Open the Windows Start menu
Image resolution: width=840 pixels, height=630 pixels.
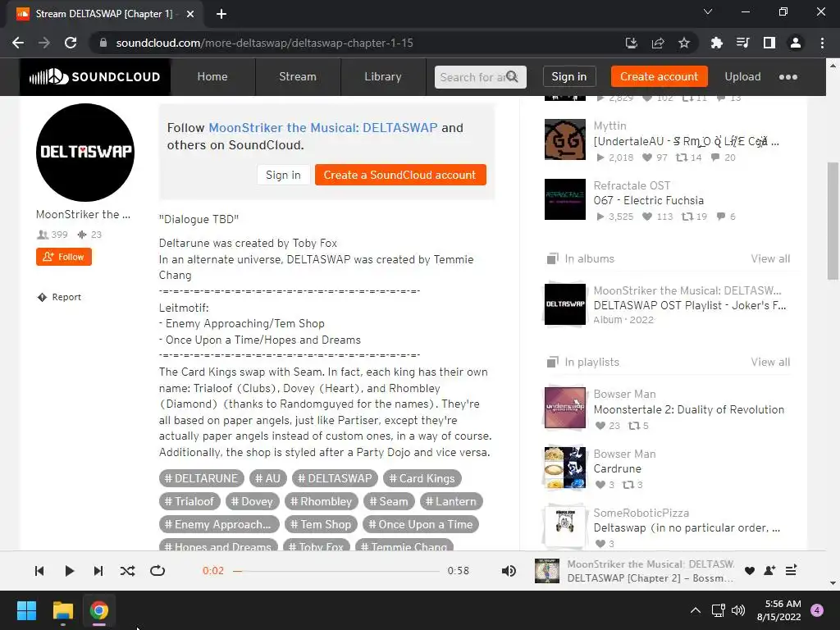26,610
